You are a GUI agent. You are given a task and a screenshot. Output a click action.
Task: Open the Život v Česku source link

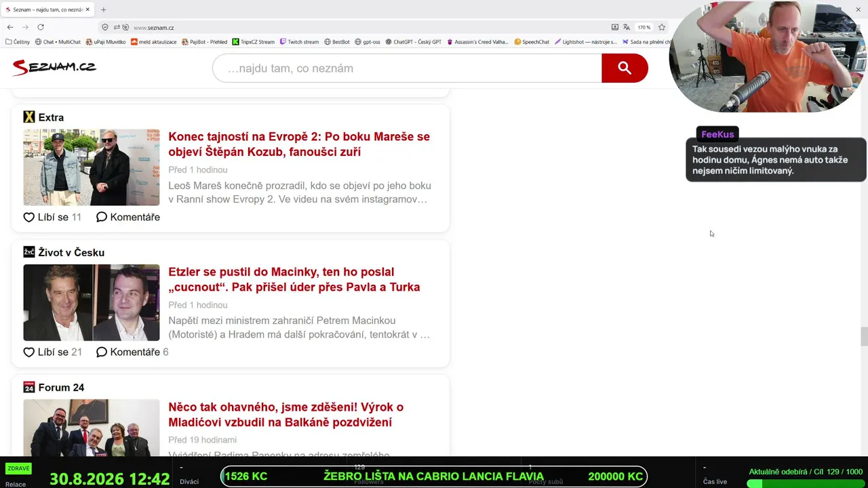pyautogui.click(x=71, y=252)
